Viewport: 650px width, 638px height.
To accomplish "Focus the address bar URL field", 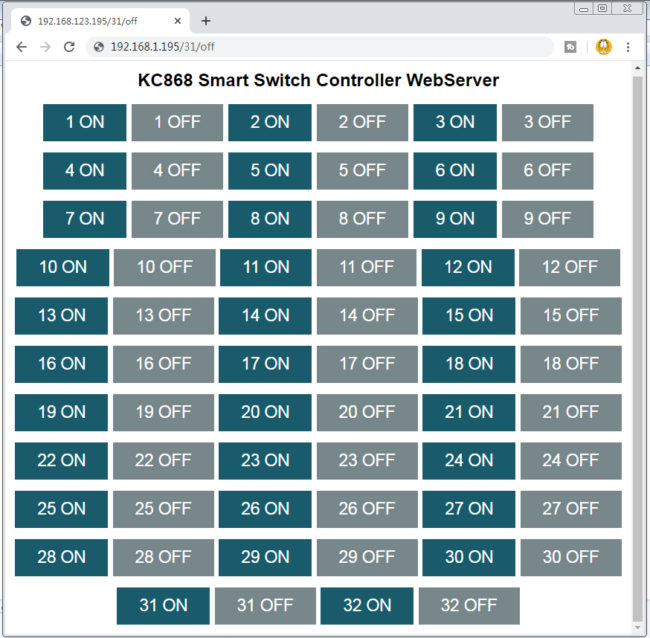I will click(x=320, y=47).
